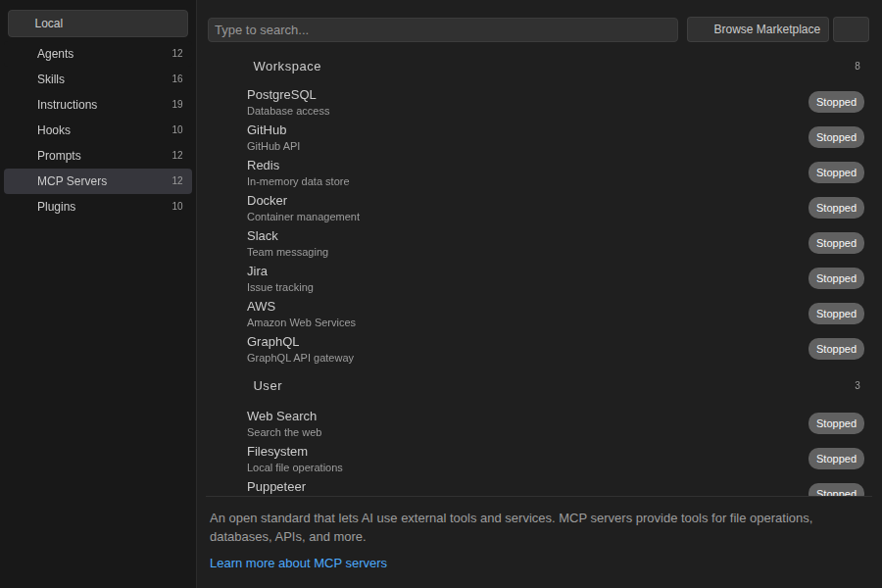The width and height of the screenshot is (882, 588).
Task: Click the Stopped badge for GitHub
Action: [837, 137]
